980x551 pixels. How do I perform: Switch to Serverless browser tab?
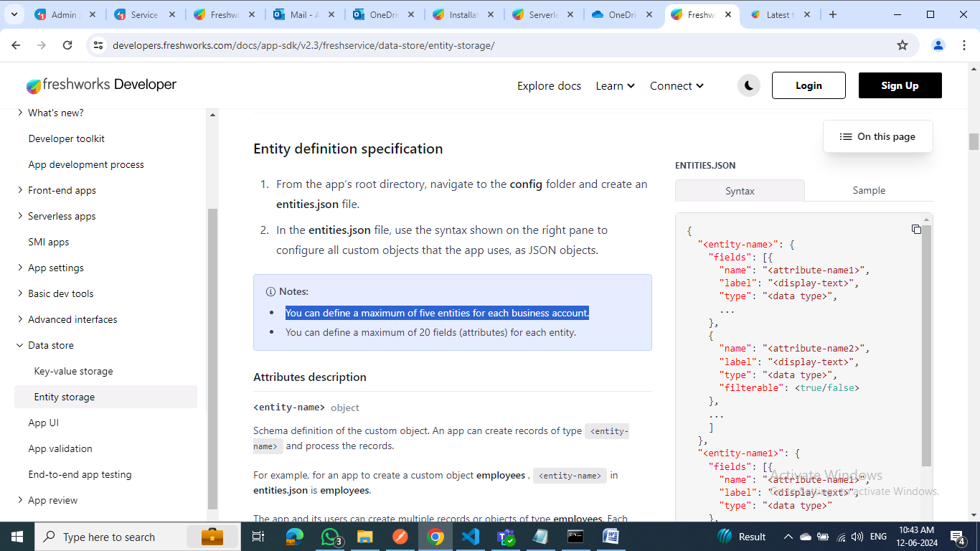(x=542, y=14)
